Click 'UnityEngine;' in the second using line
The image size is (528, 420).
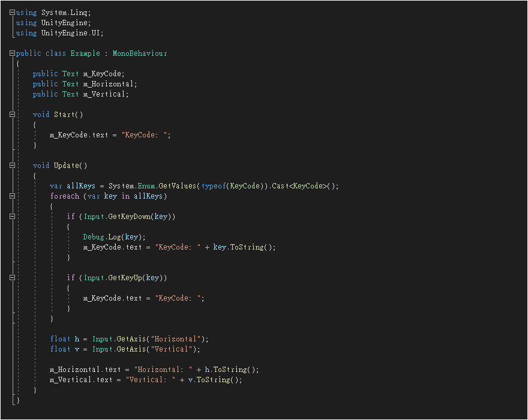tap(66, 23)
